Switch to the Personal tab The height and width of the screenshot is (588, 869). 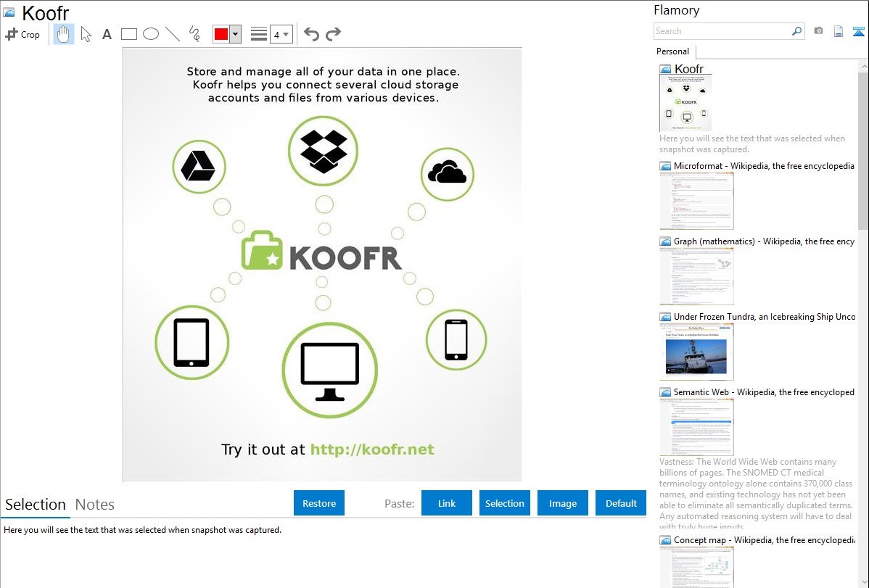[x=673, y=51]
